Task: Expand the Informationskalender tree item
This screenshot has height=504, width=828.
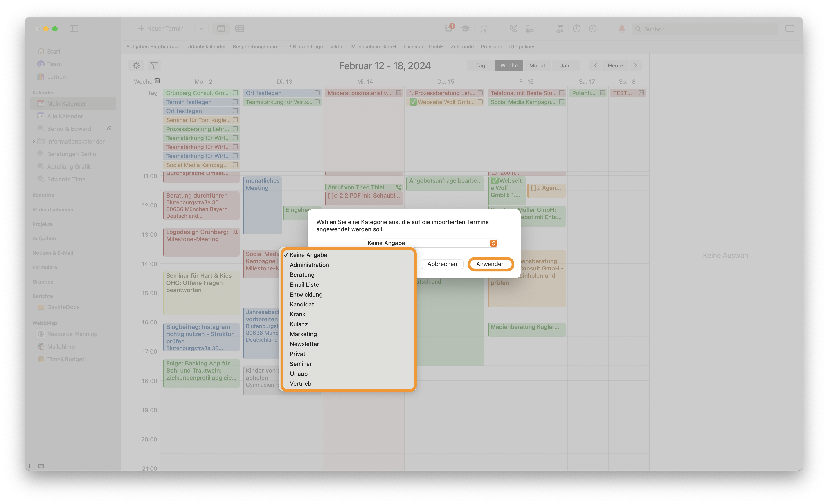Action: point(34,142)
